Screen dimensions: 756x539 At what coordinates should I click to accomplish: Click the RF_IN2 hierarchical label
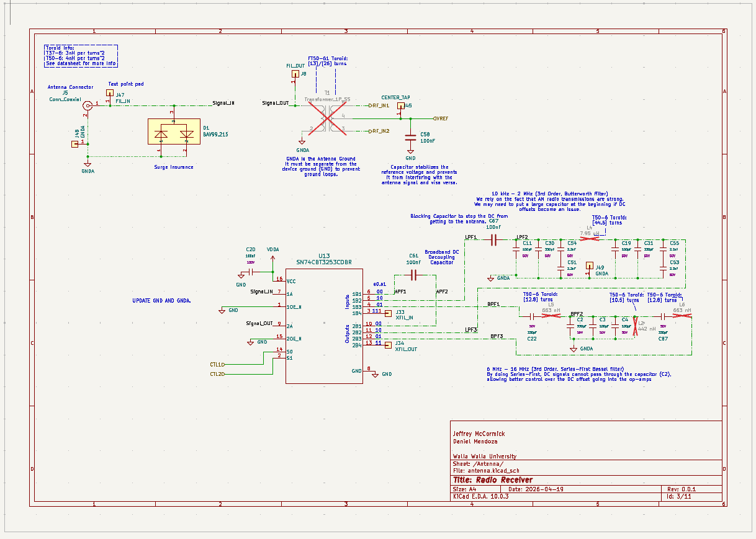click(380, 131)
